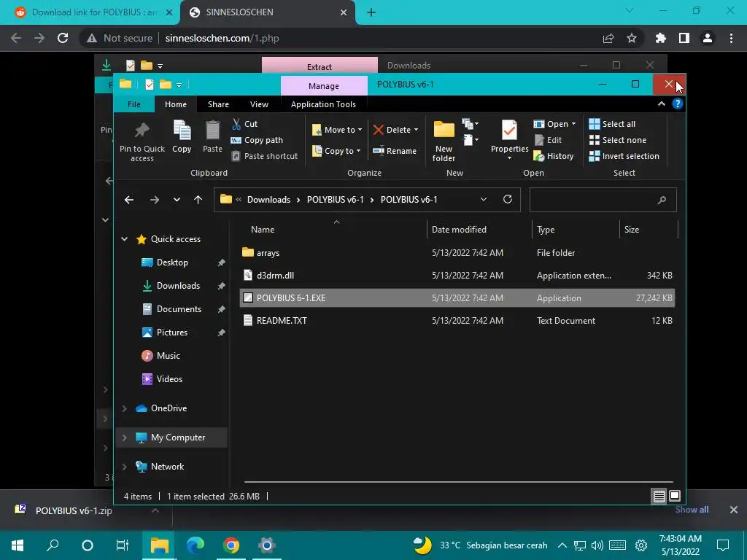747x560 pixels.
Task: Open the Move to dropdown
Action: 337,130
